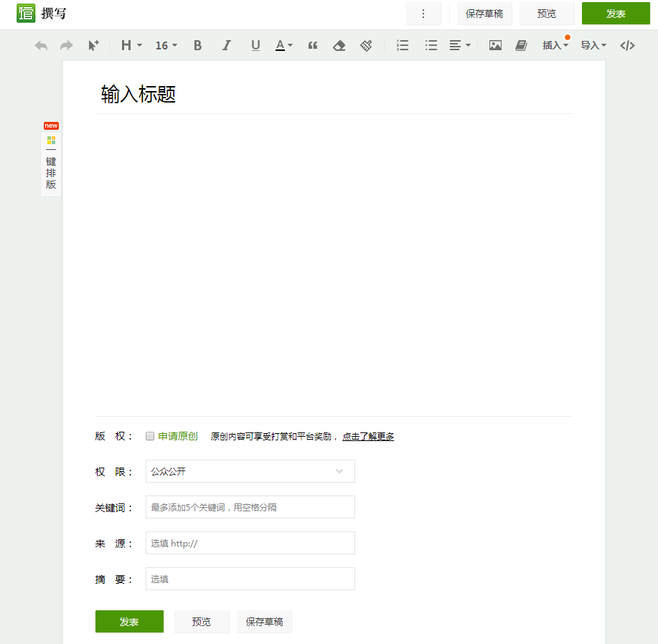
Task: Click the blockquote icon
Action: point(312,45)
